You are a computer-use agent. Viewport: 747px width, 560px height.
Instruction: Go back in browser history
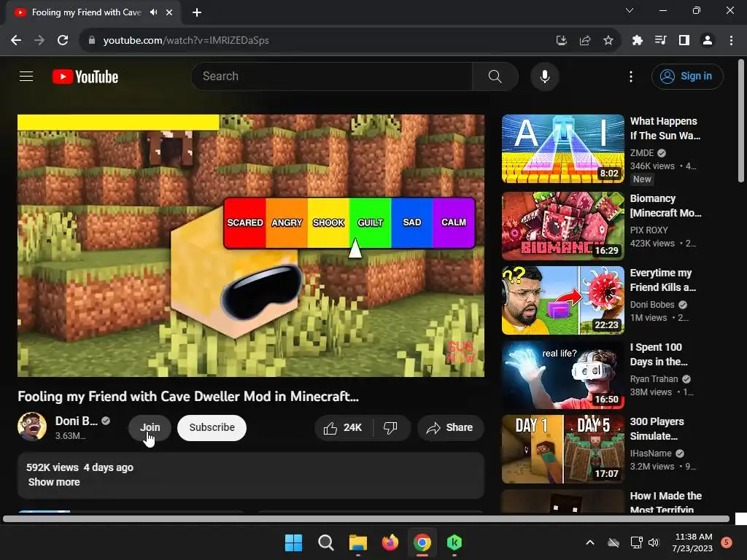point(16,41)
